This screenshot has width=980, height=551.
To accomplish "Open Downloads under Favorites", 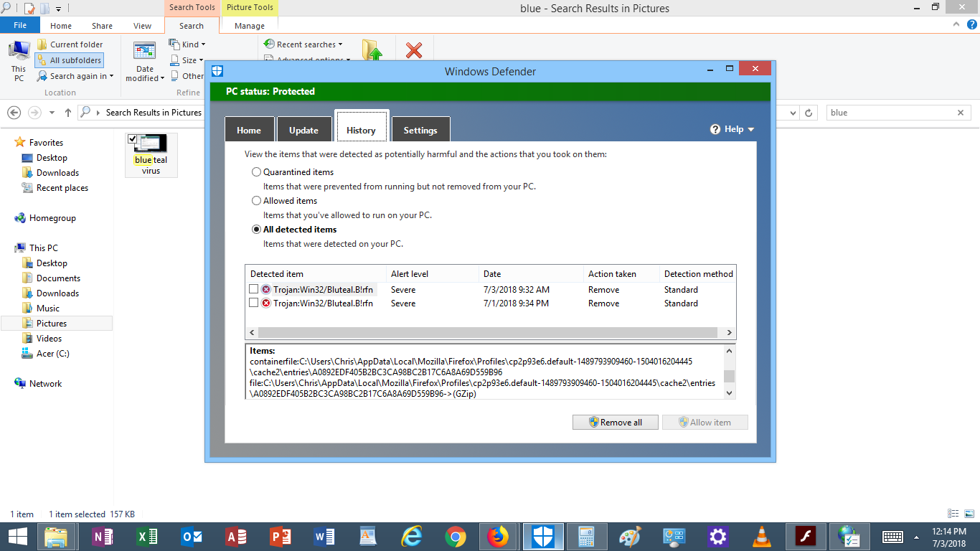I will pos(57,173).
